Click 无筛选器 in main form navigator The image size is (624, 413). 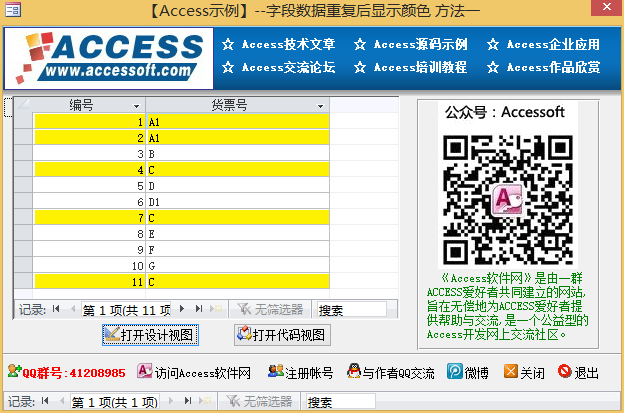[259, 402]
